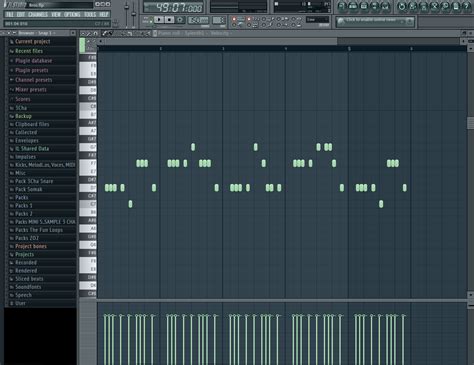Open the pattern selector box
The height and width of the screenshot is (365, 474).
click(x=219, y=20)
